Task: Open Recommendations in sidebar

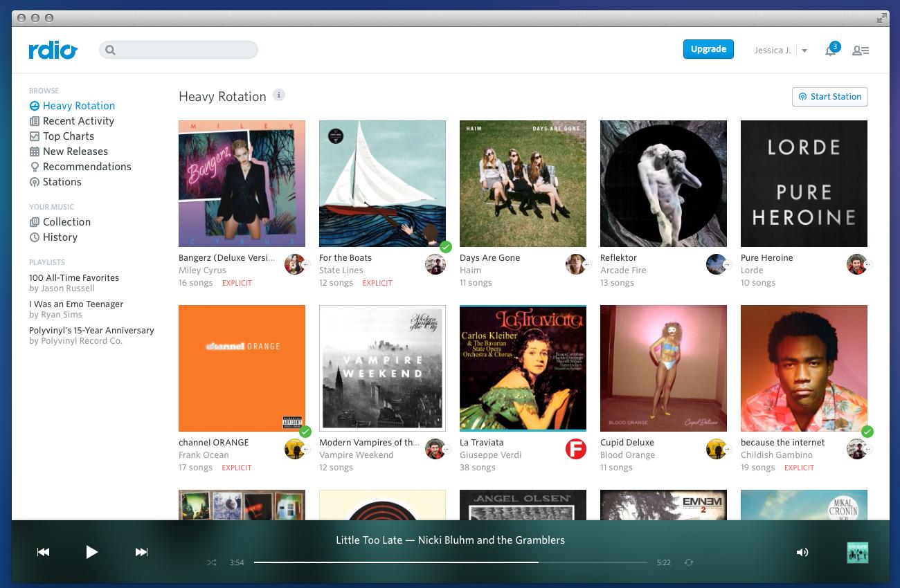Action: (80, 167)
